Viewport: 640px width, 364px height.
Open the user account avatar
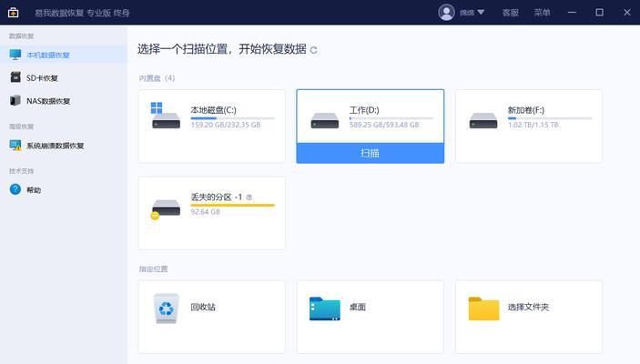click(x=446, y=12)
